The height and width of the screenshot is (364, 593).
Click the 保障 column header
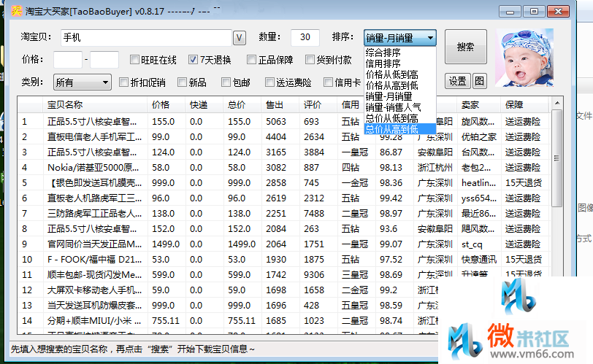[x=525, y=104]
